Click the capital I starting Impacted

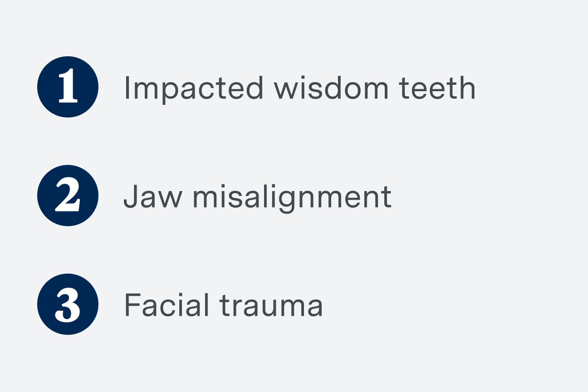[127, 88]
